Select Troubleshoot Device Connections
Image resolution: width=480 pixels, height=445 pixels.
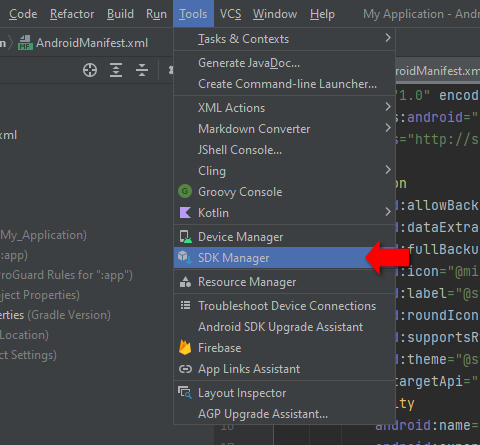click(x=284, y=306)
